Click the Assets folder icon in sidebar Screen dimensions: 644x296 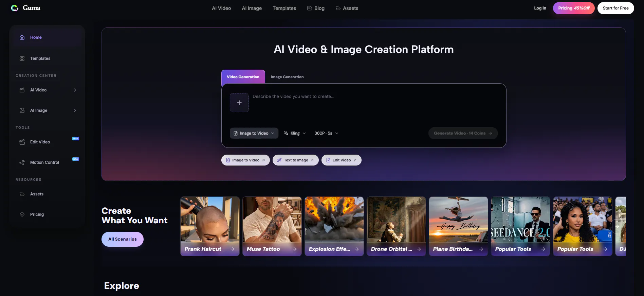coord(22,194)
